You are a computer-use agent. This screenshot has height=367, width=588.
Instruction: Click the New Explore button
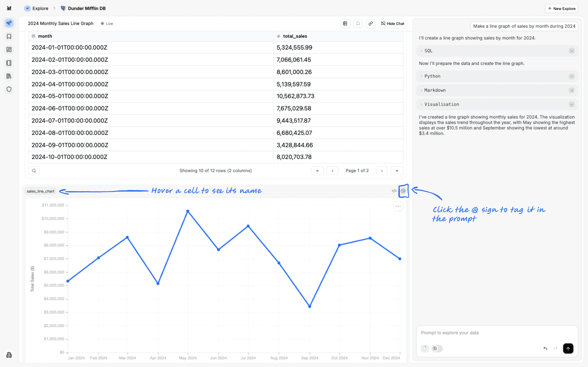pyautogui.click(x=561, y=8)
